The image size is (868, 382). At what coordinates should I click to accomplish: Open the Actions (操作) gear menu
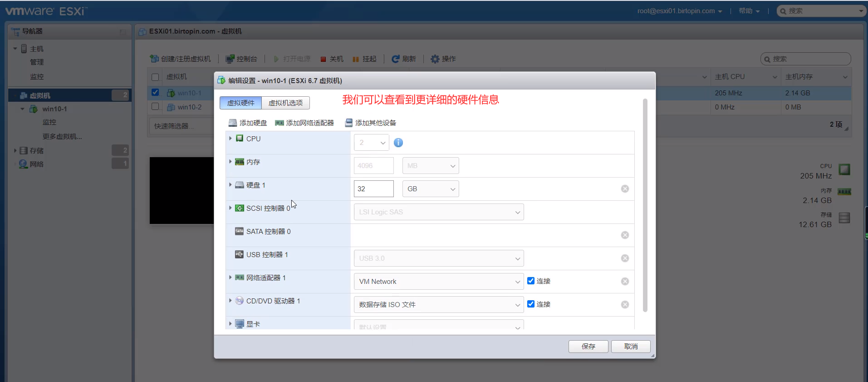pyautogui.click(x=443, y=59)
